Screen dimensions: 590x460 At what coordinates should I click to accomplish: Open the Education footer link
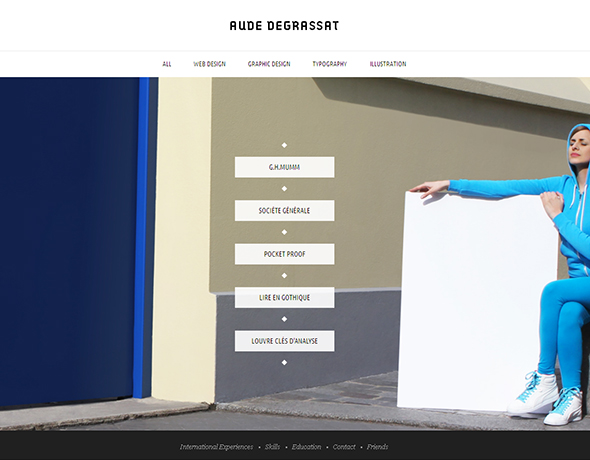tap(307, 447)
